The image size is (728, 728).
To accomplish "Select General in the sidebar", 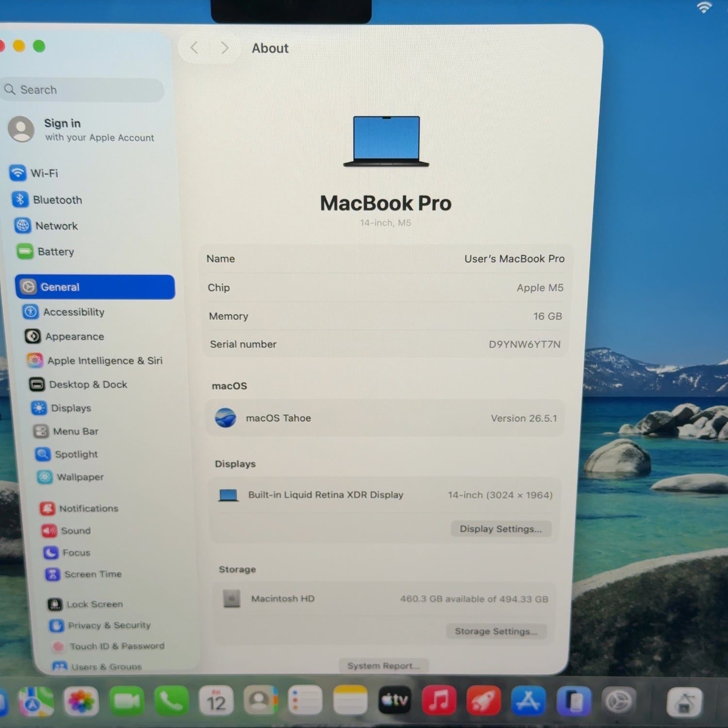I will click(x=95, y=287).
